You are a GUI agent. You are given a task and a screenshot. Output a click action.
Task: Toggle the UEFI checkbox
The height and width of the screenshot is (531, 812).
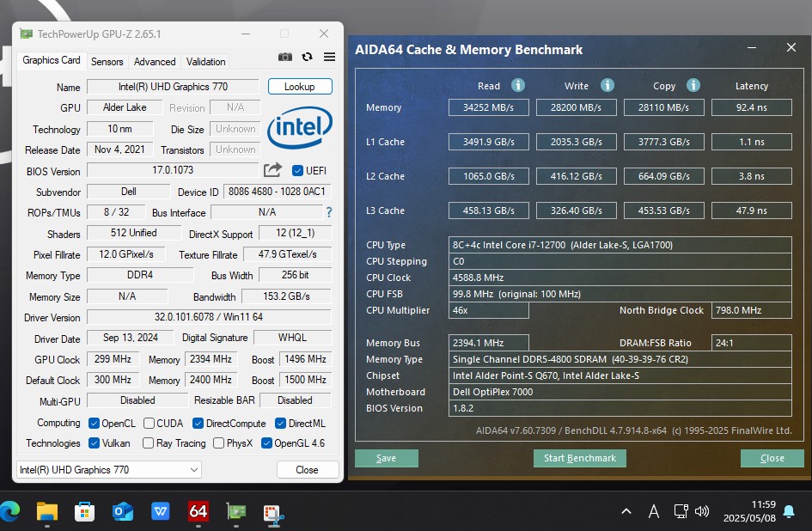pos(297,170)
